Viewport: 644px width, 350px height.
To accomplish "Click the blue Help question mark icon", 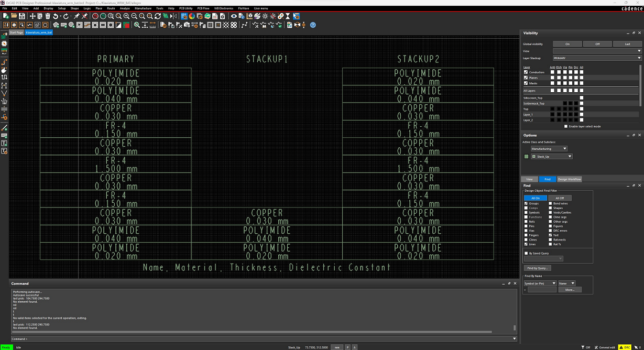I will [313, 25].
